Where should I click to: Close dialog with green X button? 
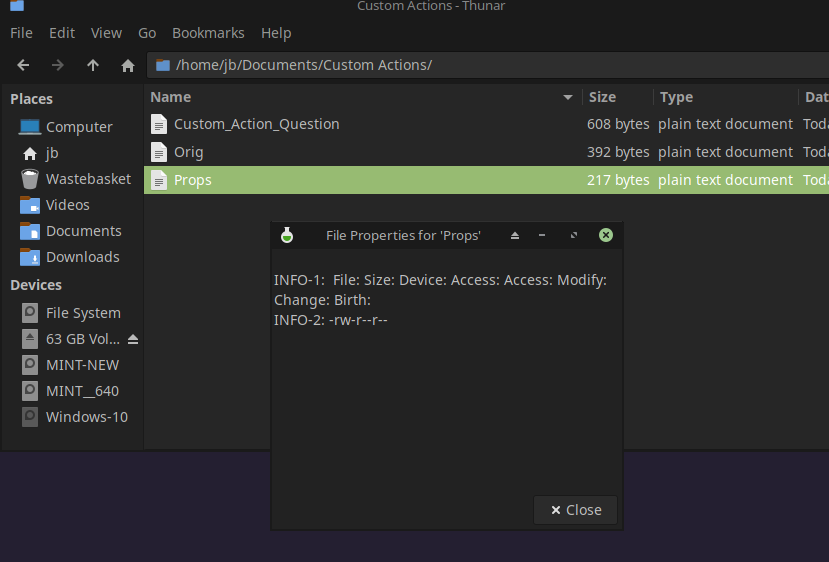pyautogui.click(x=606, y=235)
